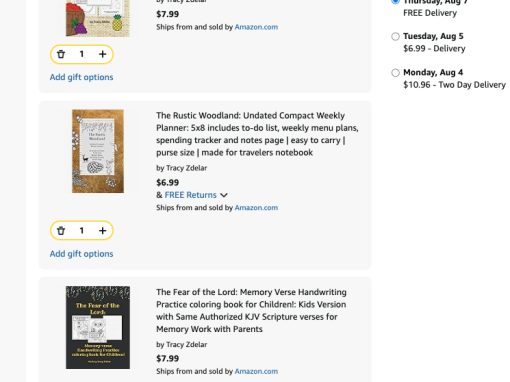Open Amazon.com seller link under Fear of the Lord
Viewport: 510px width, 382px height.
coord(256,371)
